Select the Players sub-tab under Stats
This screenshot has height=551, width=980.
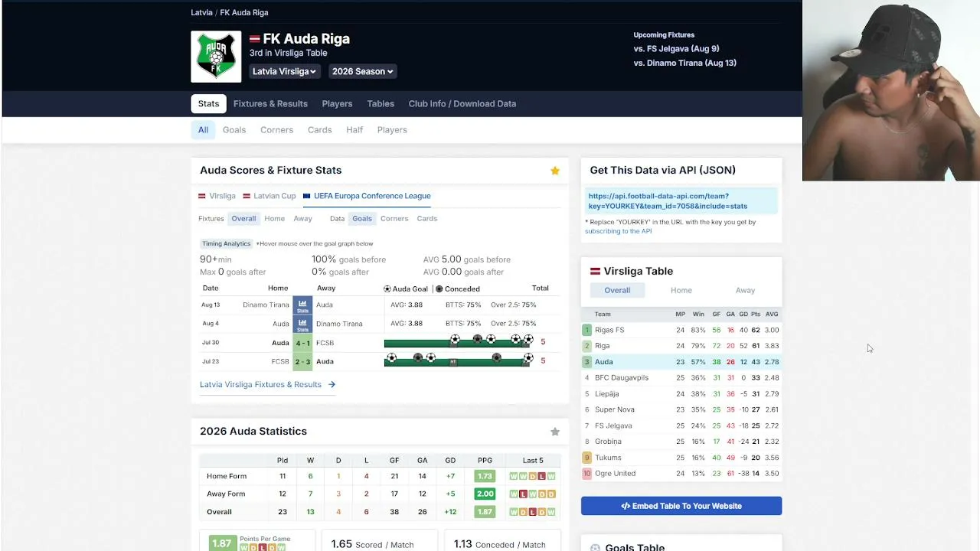click(392, 130)
